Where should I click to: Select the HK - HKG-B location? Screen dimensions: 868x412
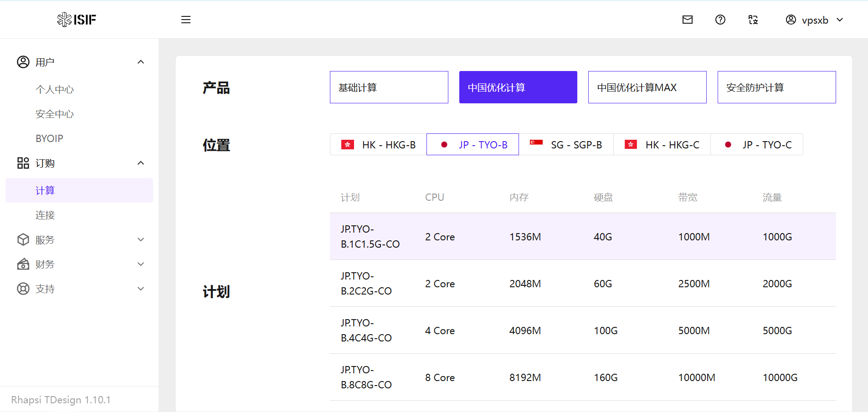point(379,145)
